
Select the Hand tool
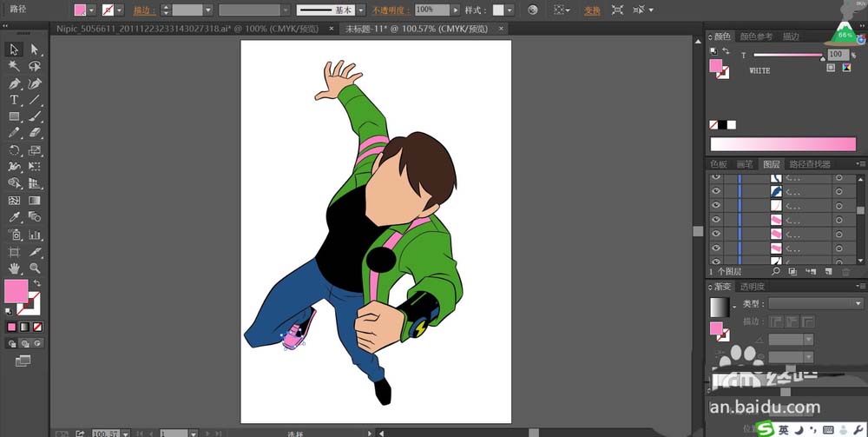point(14,268)
